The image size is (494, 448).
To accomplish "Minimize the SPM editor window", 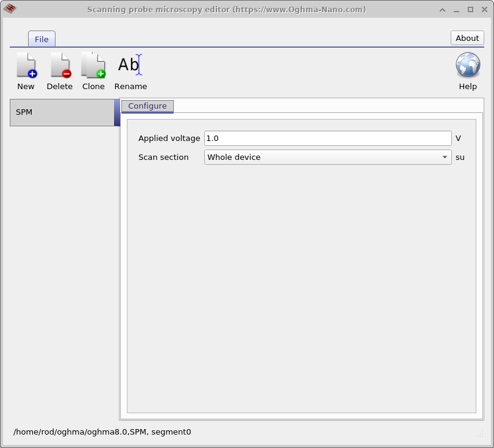I will [x=457, y=9].
